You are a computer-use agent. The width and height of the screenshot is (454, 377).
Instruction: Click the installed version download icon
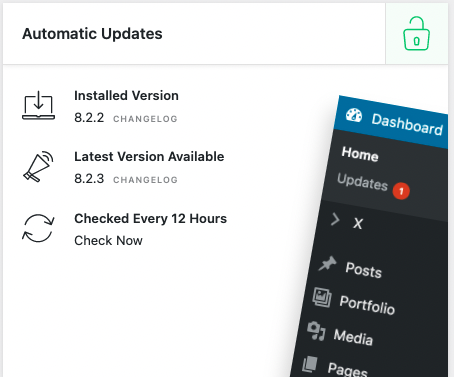click(x=39, y=105)
